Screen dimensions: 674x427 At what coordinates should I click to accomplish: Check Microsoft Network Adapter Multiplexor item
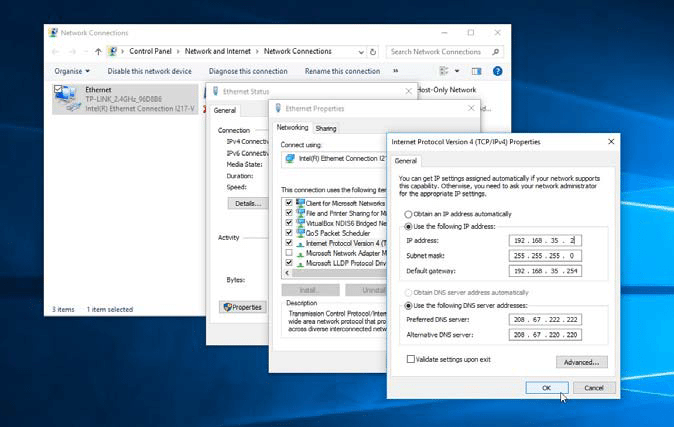[x=289, y=253]
